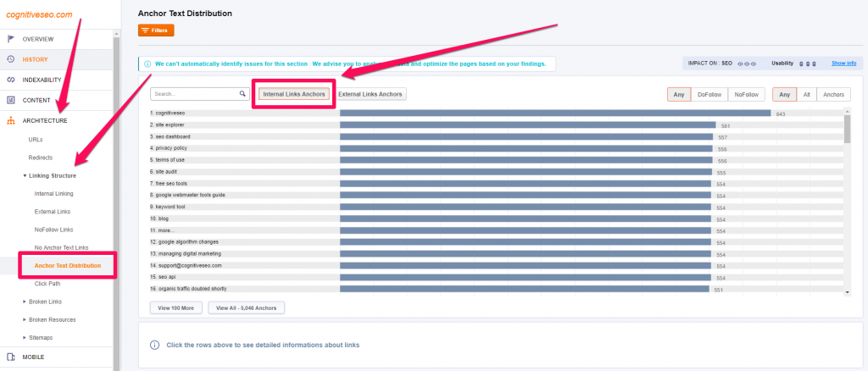Switch to External Links Anchors tab
This screenshot has width=868, height=371.
[370, 94]
